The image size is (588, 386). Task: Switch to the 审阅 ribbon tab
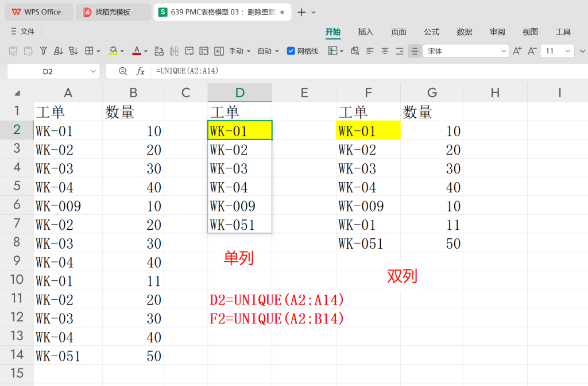pos(497,32)
